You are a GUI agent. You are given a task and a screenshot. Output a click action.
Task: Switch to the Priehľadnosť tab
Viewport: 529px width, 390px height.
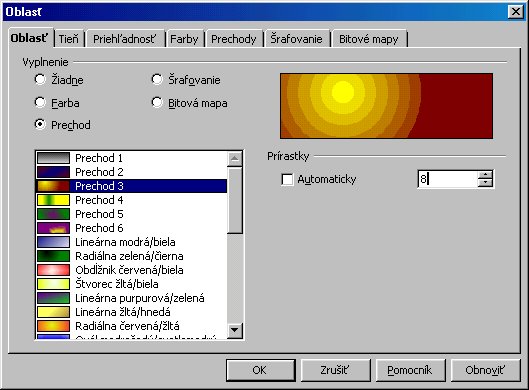(x=124, y=39)
